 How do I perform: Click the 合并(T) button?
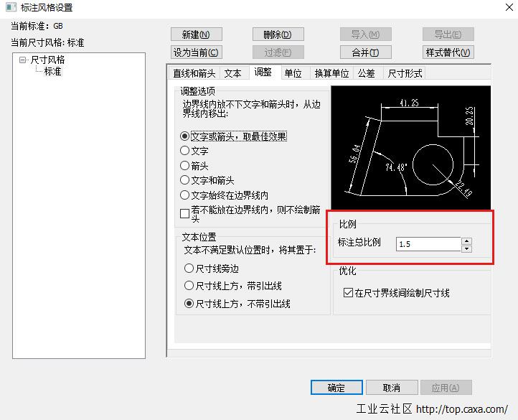pyautogui.click(x=365, y=52)
